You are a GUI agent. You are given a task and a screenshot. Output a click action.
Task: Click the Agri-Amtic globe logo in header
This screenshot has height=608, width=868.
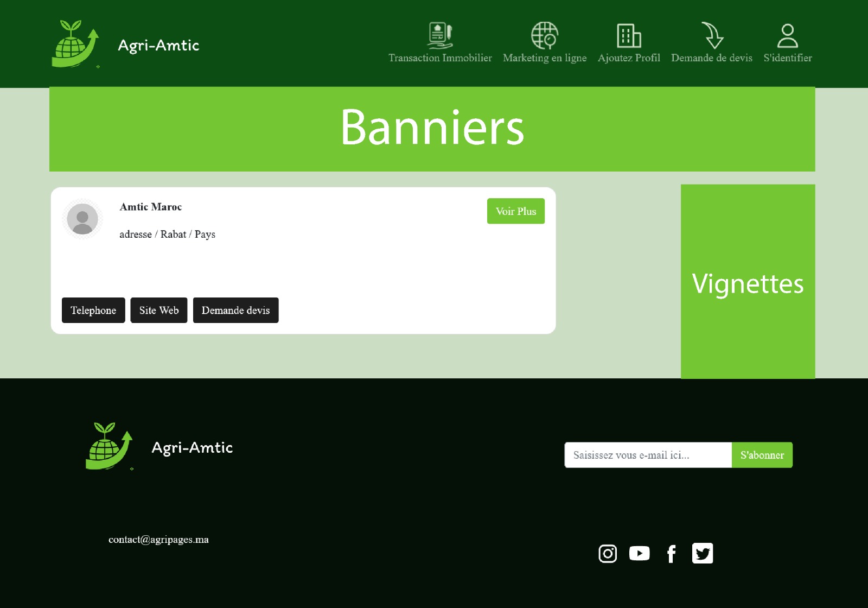pyautogui.click(x=75, y=44)
